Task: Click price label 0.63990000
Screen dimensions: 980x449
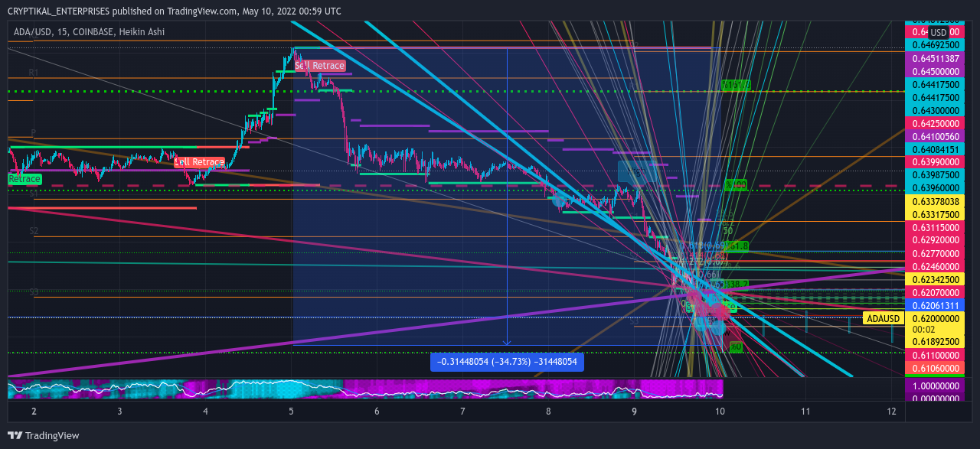Action: pyautogui.click(x=936, y=162)
